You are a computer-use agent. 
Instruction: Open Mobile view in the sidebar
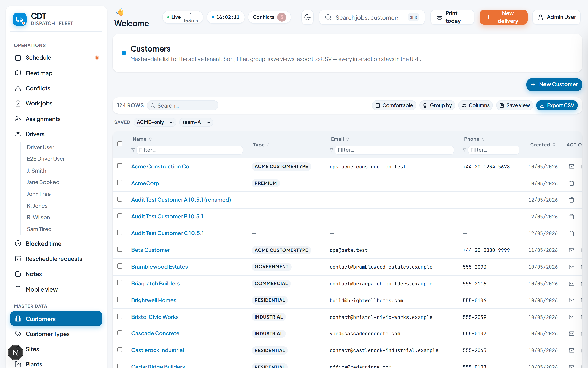click(x=56, y=289)
